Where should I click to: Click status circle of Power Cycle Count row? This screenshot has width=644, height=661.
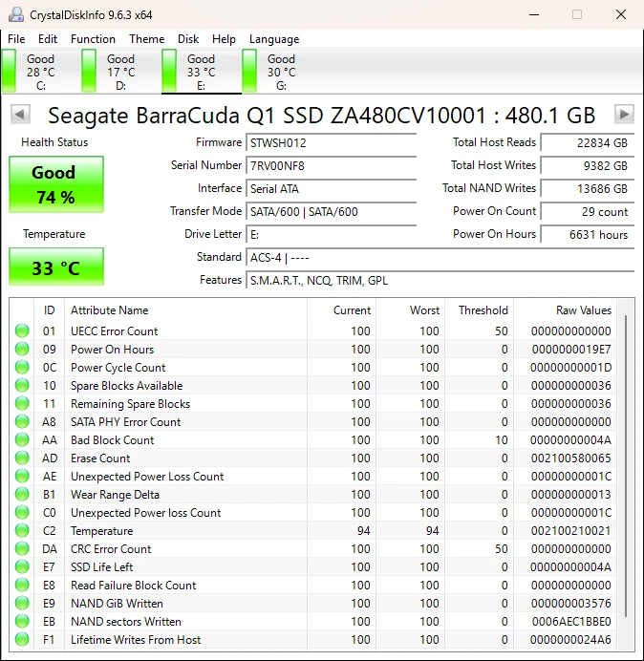(x=22, y=367)
